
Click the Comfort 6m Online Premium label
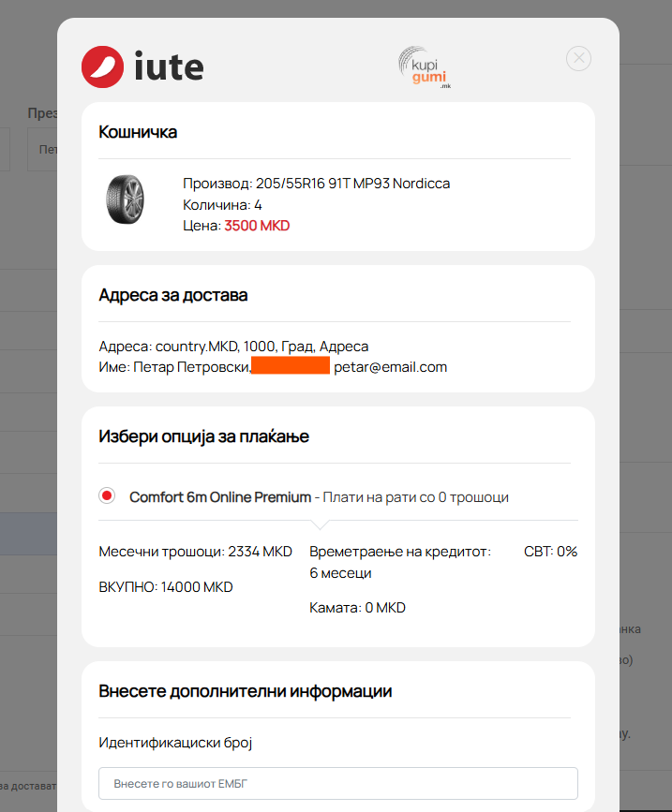[220, 497]
